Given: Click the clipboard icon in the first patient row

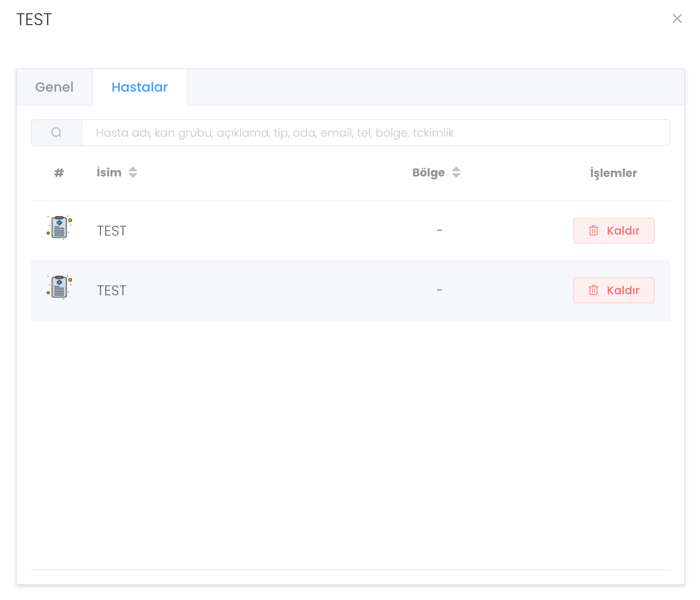Looking at the screenshot, I should 59,228.
